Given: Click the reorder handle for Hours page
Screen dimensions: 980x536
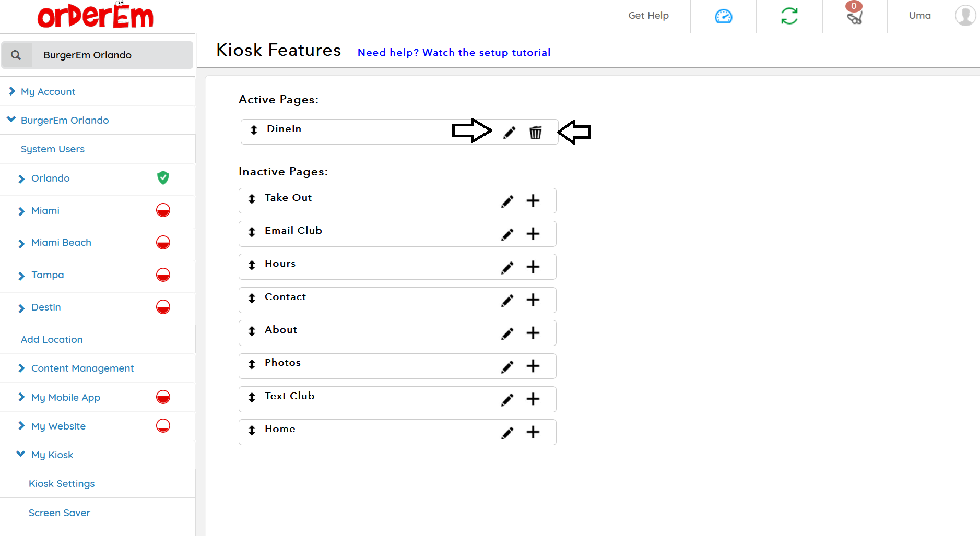Looking at the screenshot, I should pyautogui.click(x=252, y=265).
